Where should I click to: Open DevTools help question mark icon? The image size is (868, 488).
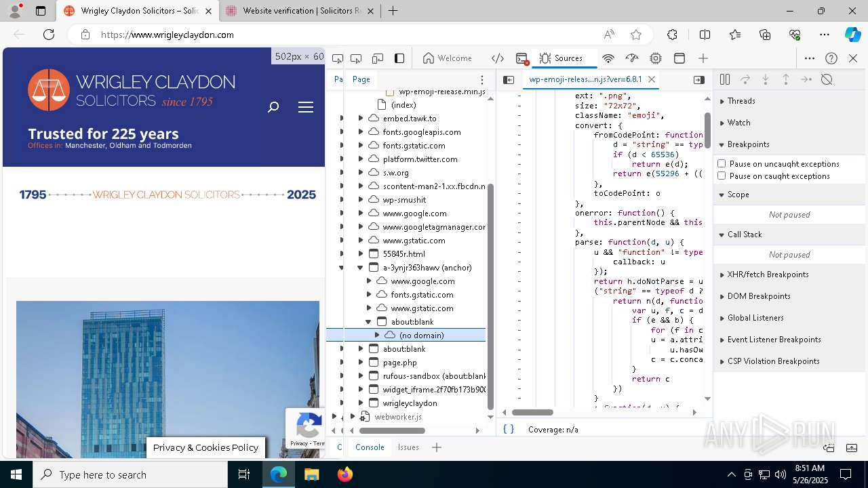point(831,58)
